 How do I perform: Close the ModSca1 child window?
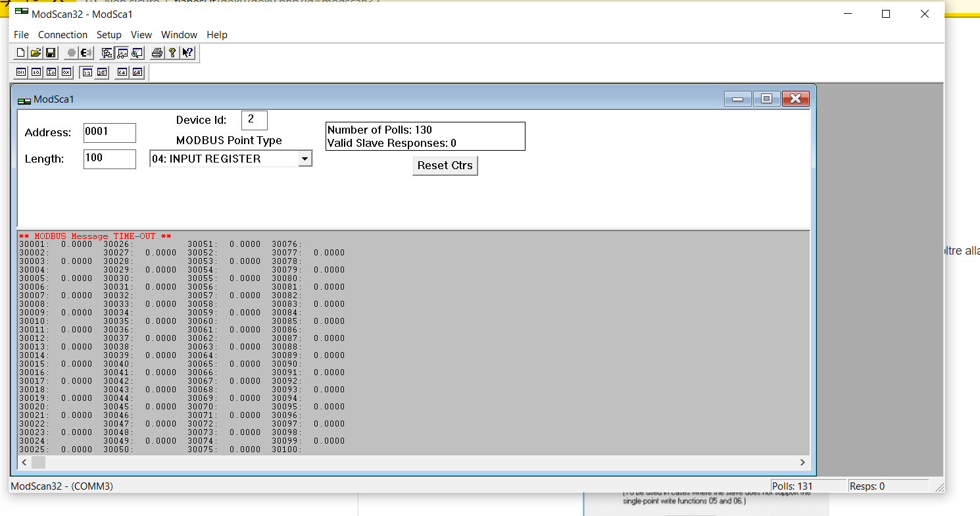pos(795,99)
